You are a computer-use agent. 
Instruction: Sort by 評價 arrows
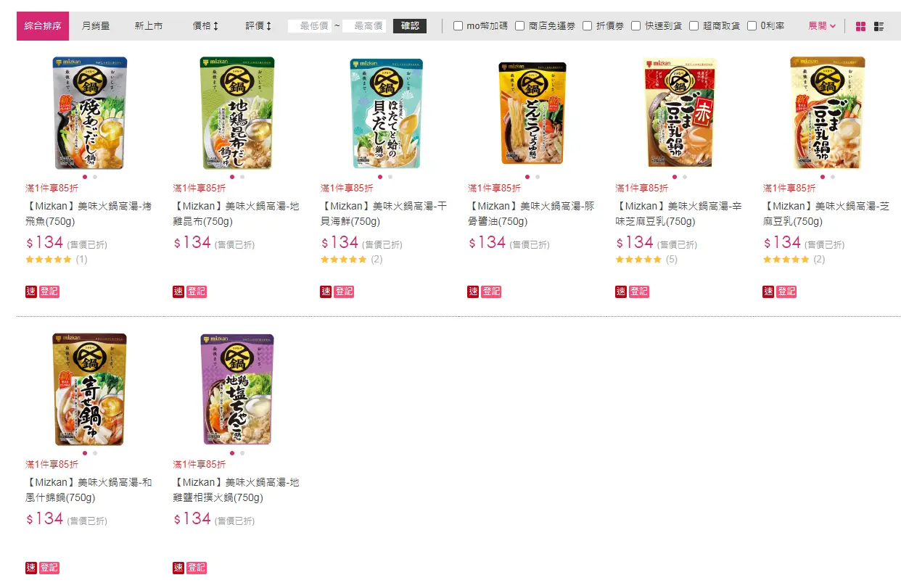258,26
